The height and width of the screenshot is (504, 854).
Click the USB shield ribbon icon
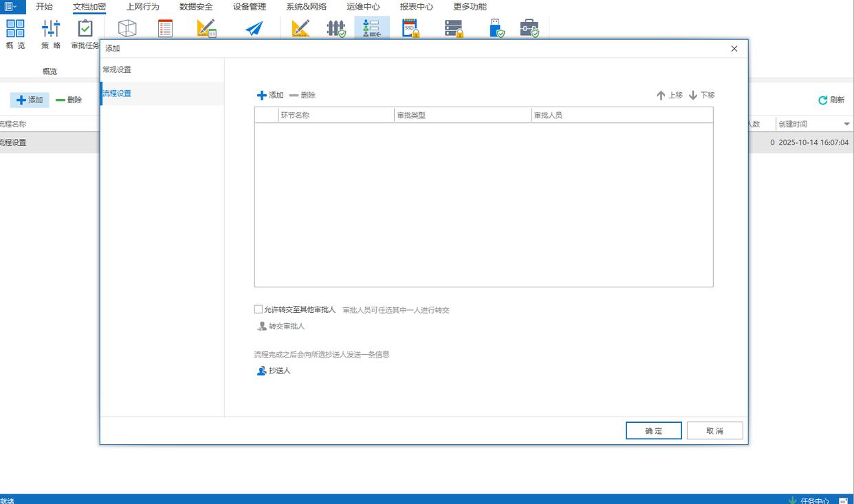(496, 29)
